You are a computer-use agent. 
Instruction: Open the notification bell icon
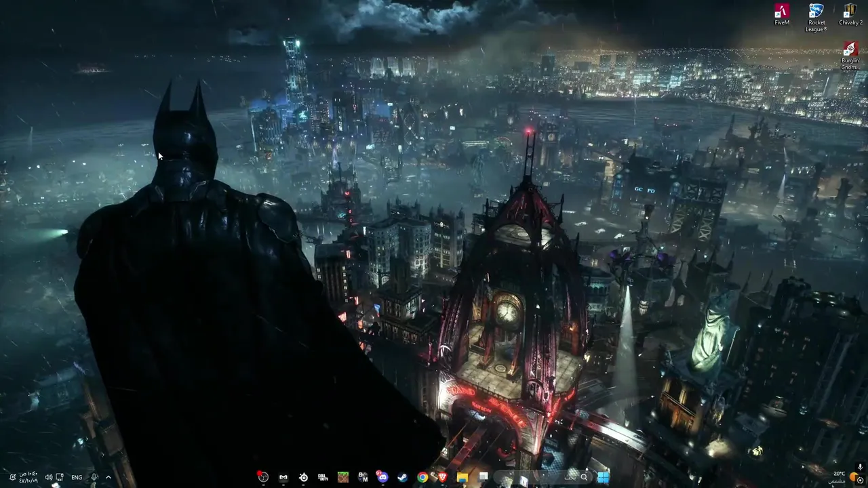12,477
